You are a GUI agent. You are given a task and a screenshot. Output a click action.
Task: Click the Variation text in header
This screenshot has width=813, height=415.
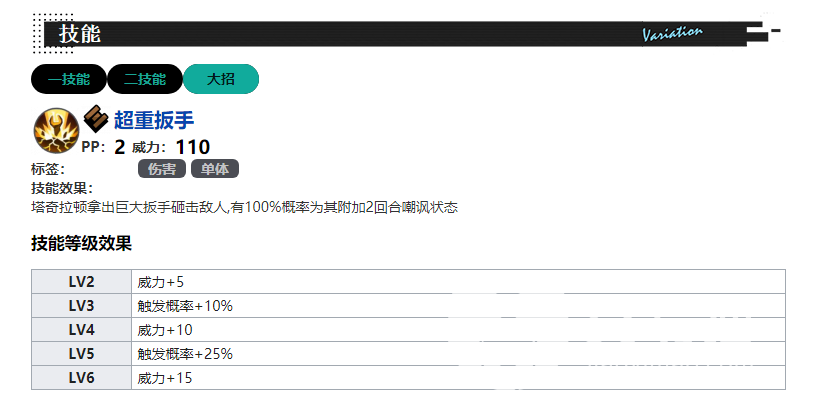(672, 33)
